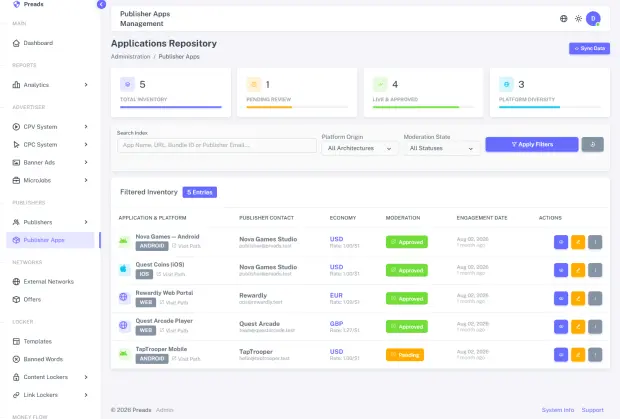Click the Total Inventory card icon
This screenshot has height=419, width=620.
(127, 84)
